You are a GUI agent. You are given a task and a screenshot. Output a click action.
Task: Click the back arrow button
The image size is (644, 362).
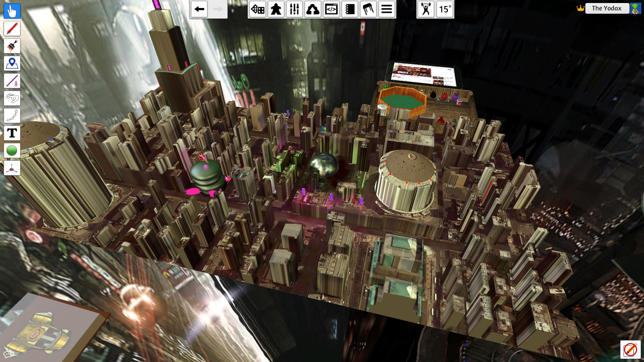point(199,9)
